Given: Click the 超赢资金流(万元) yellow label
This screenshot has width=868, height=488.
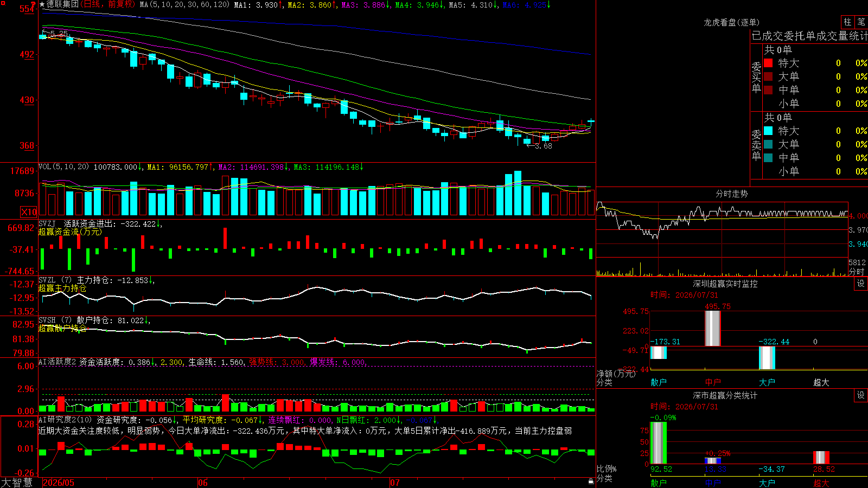Looking at the screenshot, I should pos(70,232).
